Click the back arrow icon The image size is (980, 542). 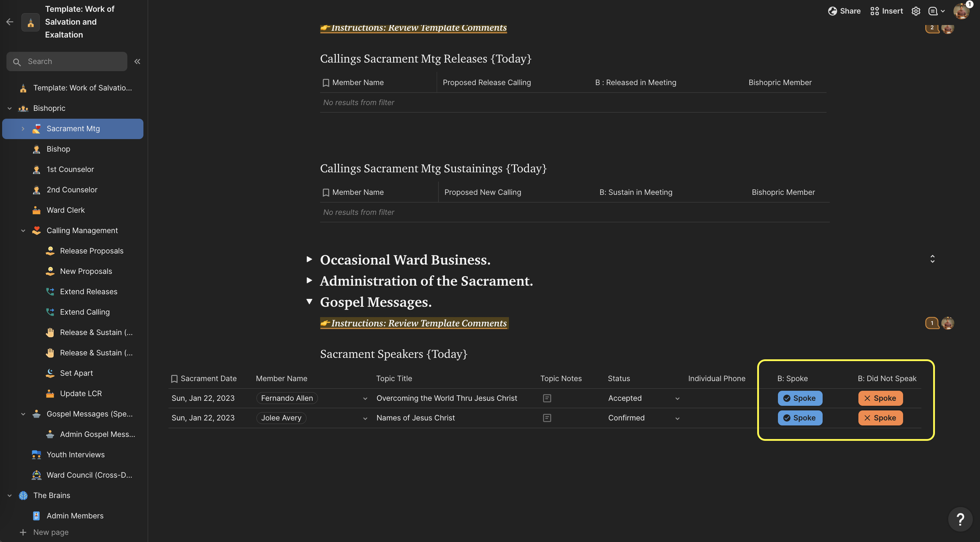10,22
